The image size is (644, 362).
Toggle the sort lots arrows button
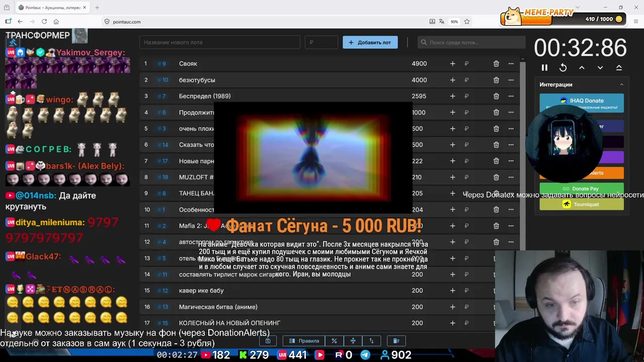click(x=371, y=341)
